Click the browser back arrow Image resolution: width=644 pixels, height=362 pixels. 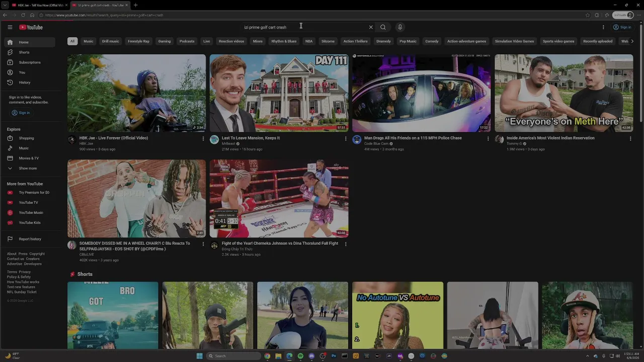coord(6,15)
